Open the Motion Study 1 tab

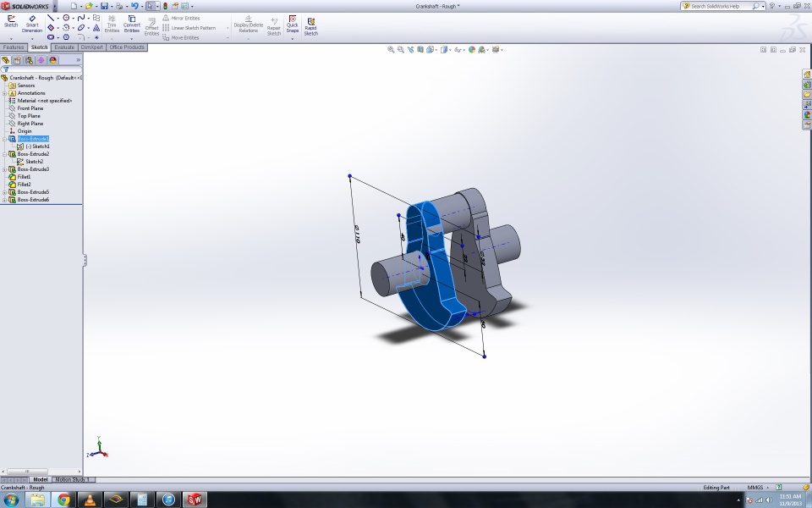73,480
